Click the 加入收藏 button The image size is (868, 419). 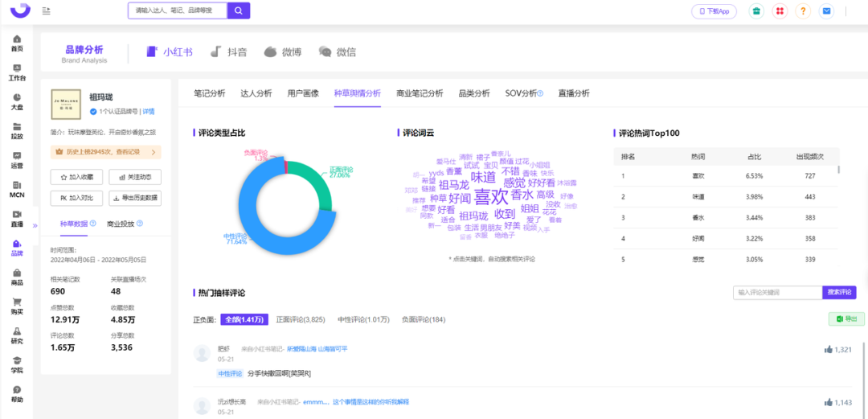77,178
